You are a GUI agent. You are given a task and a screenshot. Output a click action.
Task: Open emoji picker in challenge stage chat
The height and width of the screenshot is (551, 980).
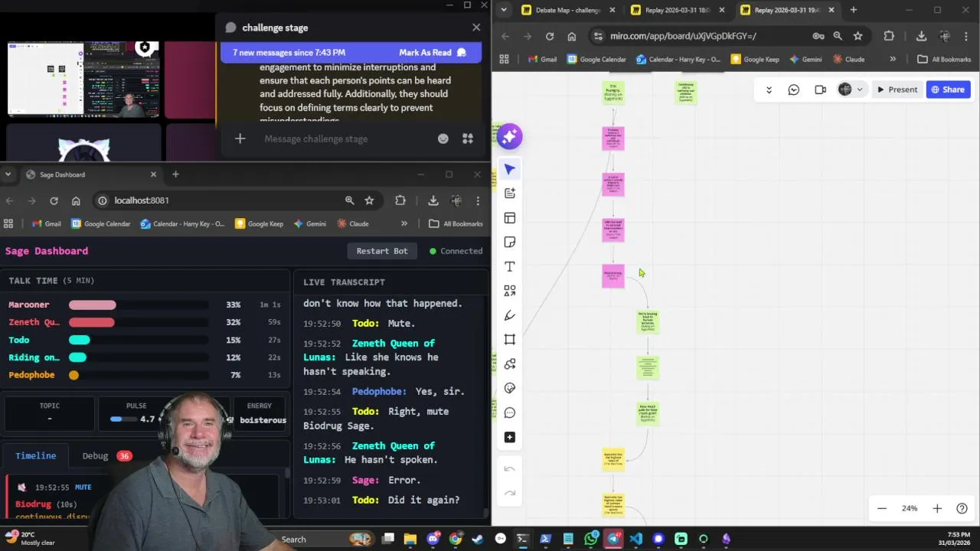click(x=443, y=139)
